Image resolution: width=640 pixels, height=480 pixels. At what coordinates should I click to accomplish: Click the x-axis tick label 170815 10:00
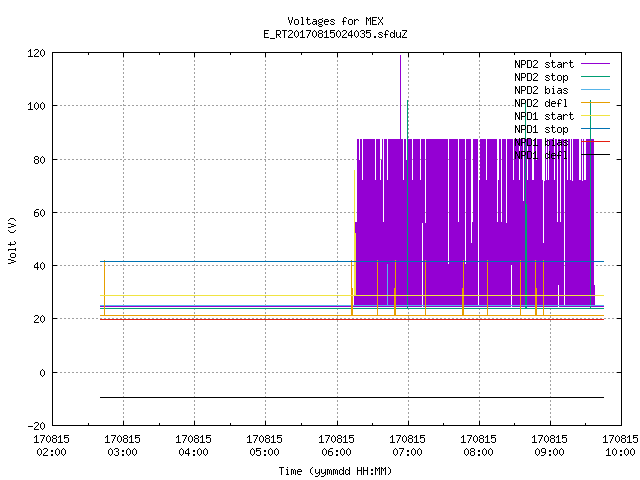click(620, 446)
